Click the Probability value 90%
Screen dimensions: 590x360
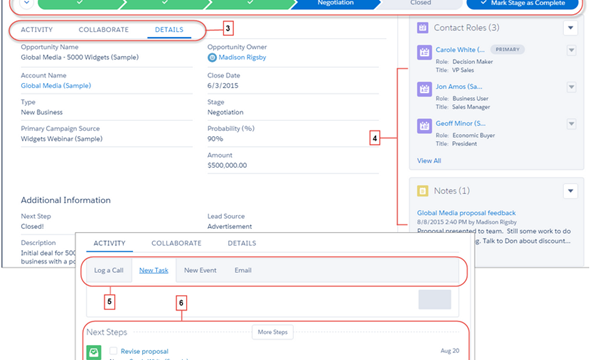point(215,139)
